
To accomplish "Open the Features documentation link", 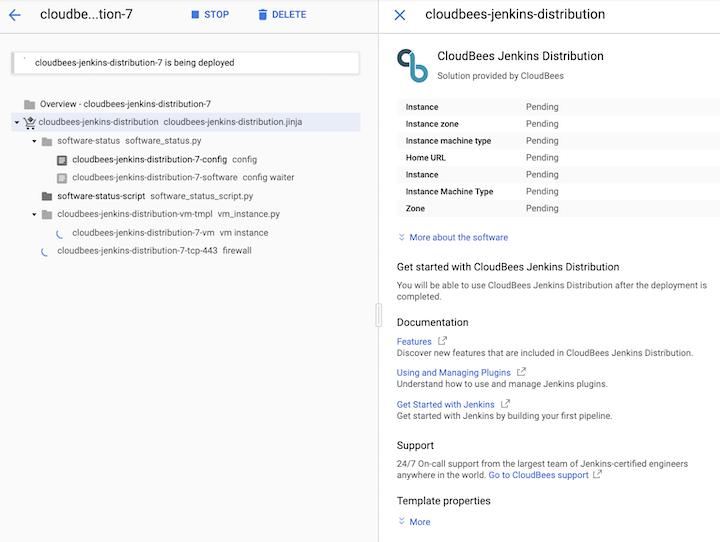I will (x=415, y=342).
